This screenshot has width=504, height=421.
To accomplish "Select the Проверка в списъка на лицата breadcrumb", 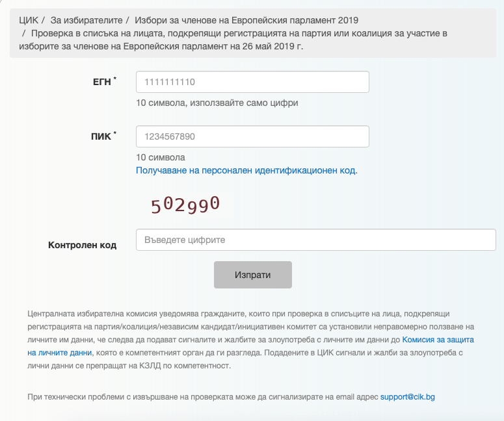I will tap(233, 40).
